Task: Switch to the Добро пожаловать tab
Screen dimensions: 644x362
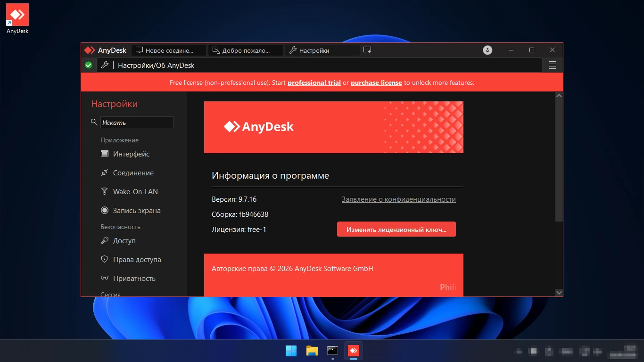Action: (x=246, y=50)
